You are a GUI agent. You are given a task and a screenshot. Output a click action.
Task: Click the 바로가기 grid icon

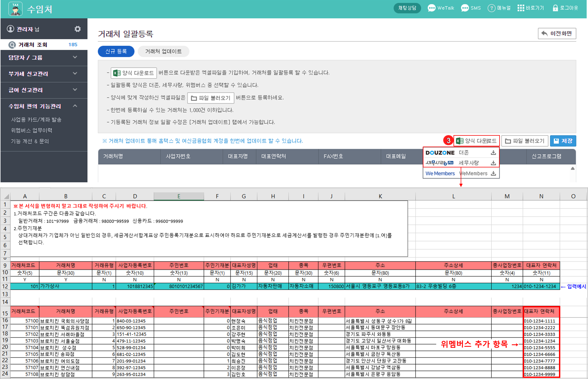(x=521, y=8)
